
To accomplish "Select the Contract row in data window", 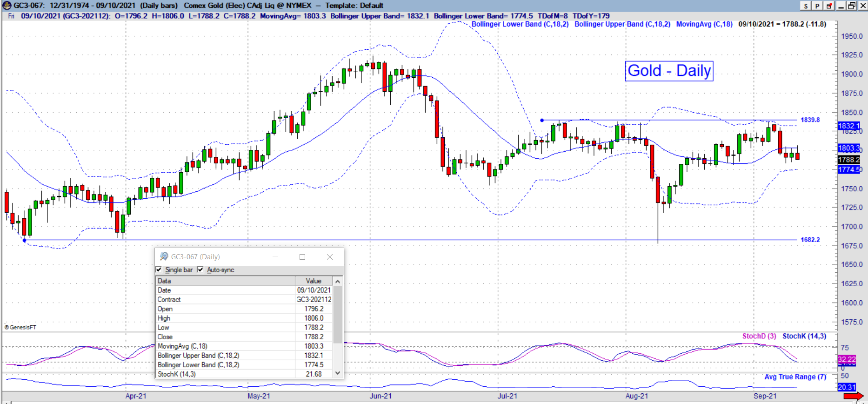I will (x=245, y=299).
